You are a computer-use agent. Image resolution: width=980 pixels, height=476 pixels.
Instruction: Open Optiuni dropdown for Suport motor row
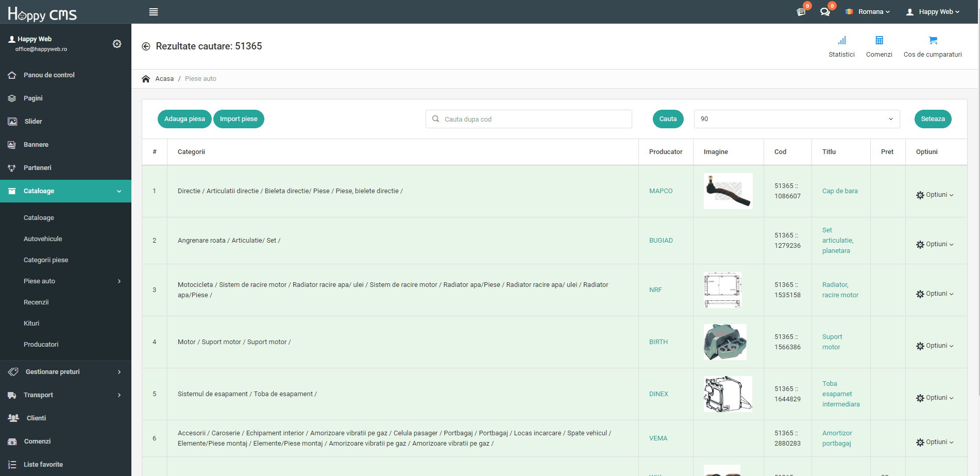pos(935,346)
